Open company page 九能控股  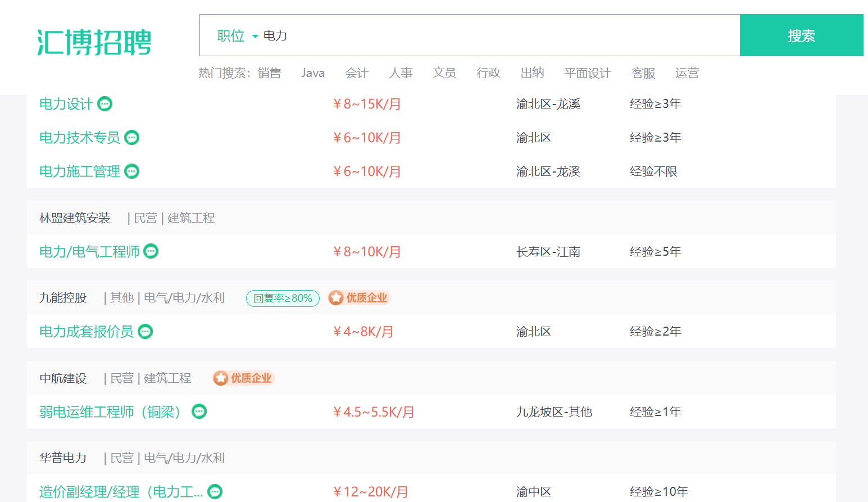pos(63,298)
